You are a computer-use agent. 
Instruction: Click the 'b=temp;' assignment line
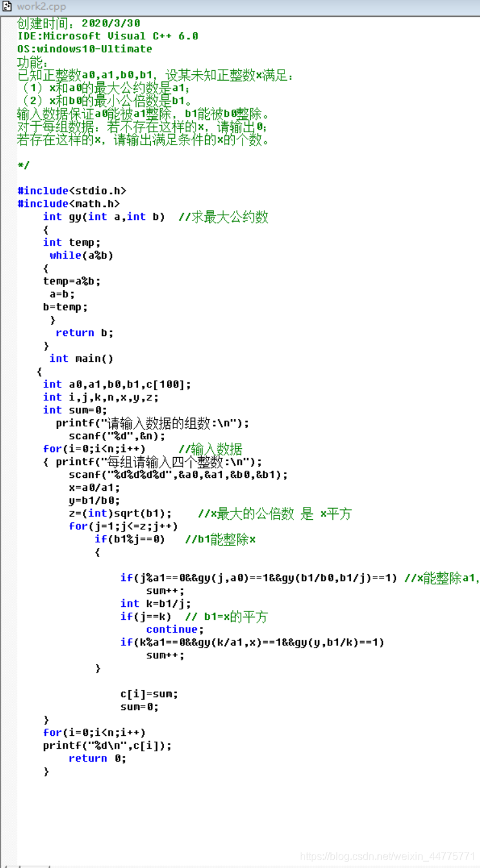pos(65,307)
